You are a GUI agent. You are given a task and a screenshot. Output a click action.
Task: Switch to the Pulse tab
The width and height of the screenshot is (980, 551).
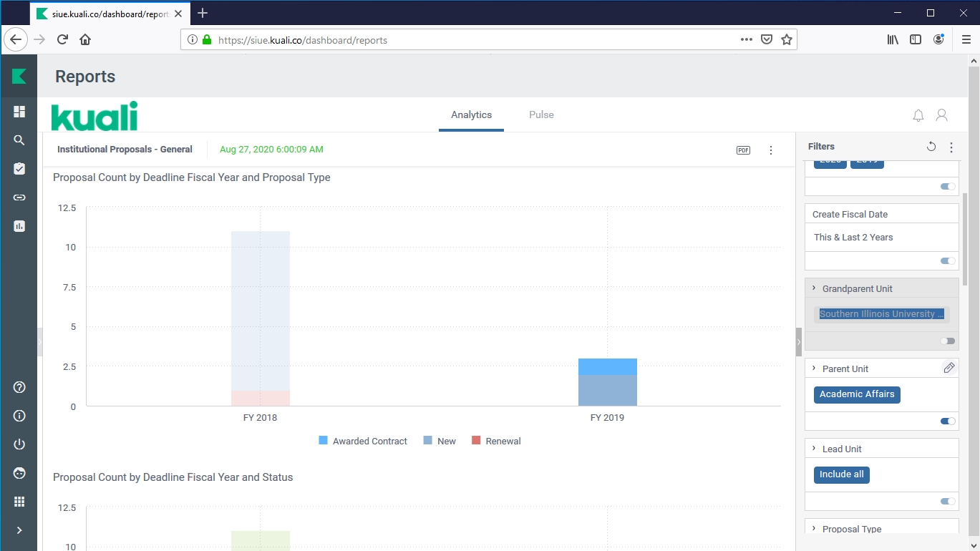(541, 114)
